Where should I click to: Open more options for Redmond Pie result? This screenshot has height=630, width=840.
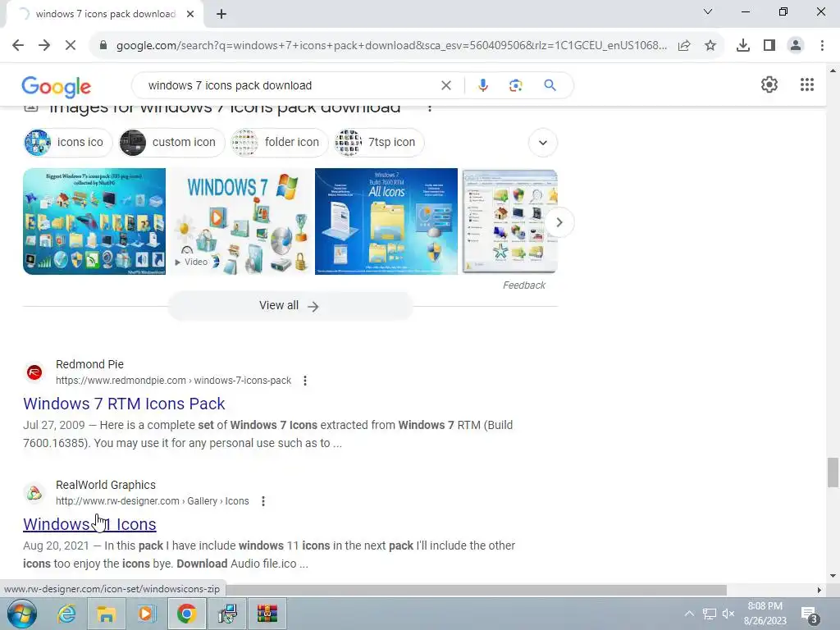[x=305, y=381]
